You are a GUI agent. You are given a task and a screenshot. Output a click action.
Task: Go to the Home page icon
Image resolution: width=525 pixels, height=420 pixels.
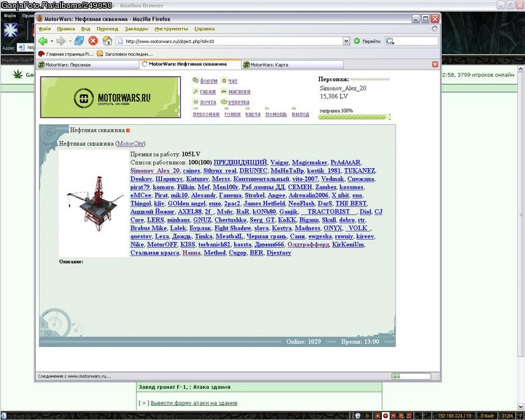click(x=107, y=41)
